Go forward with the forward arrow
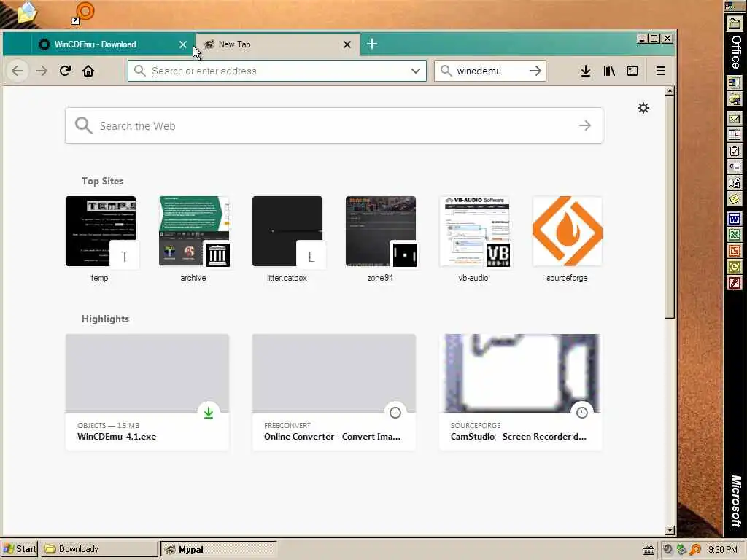The width and height of the screenshot is (747, 560). click(x=42, y=71)
